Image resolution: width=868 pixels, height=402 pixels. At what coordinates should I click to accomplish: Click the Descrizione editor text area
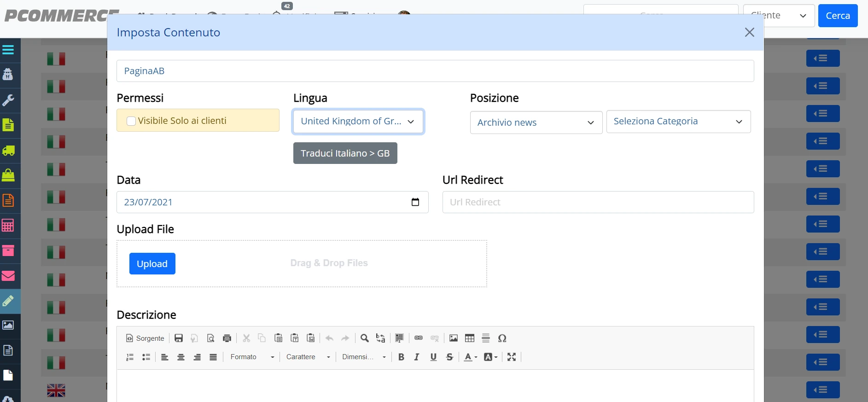coord(435,386)
